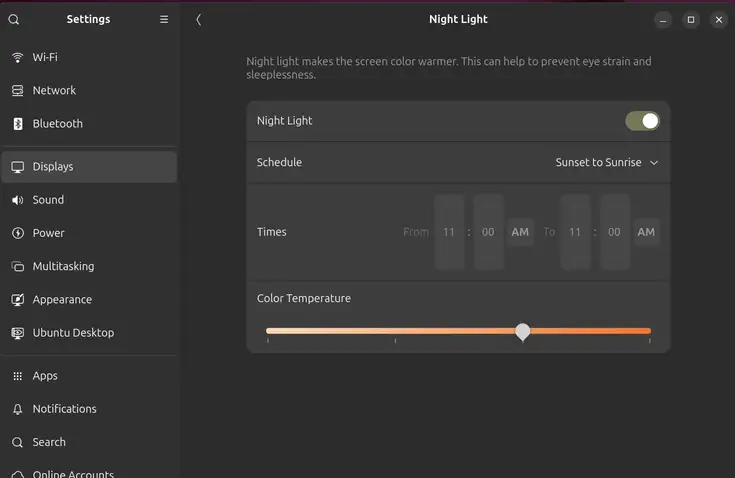Image resolution: width=735 pixels, height=478 pixels.
Task: Toggle the From AM button
Action: (x=520, y=232)
